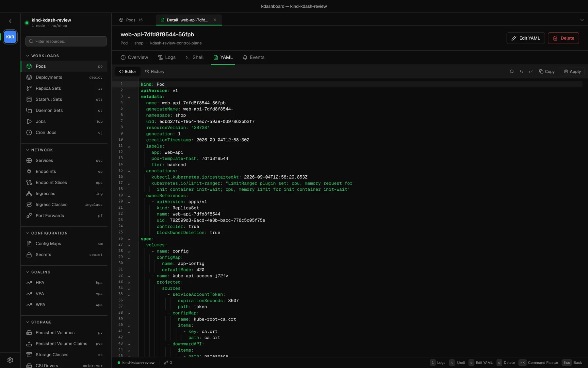This screenshot has height=368, width=588.
Task: Click the search icon in YAML toolbar
Action: click(x=512, y=71)
